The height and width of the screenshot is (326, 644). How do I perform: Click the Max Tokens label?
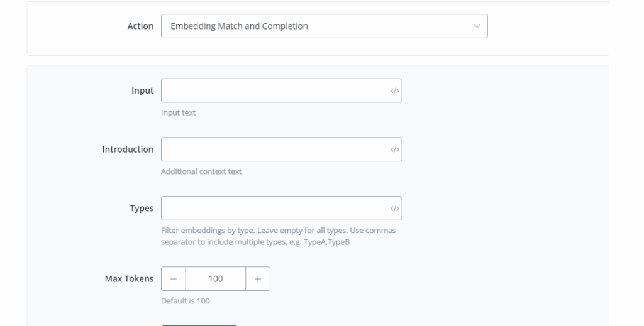coord(129,279)
